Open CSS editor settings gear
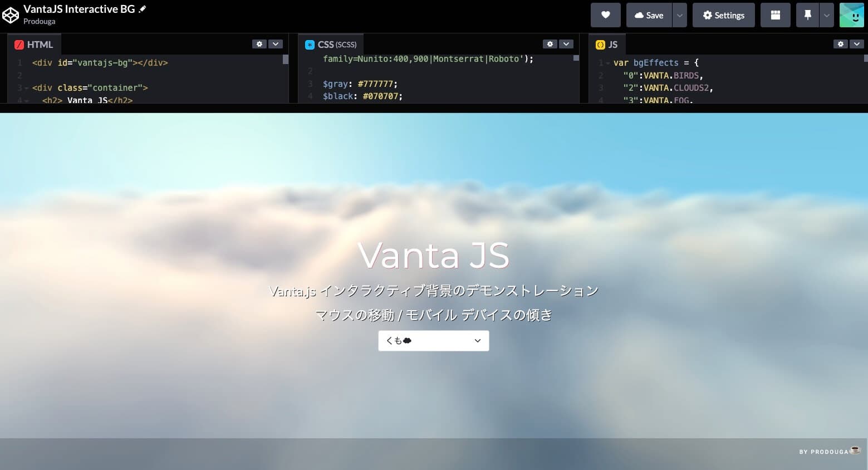Screen dimensions: 868x470 [550, 44]
